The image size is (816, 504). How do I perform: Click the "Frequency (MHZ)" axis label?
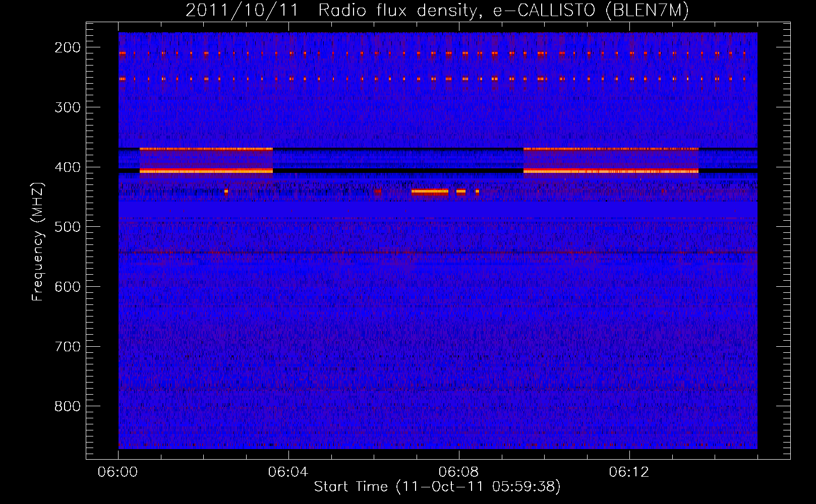coord(38,242)
